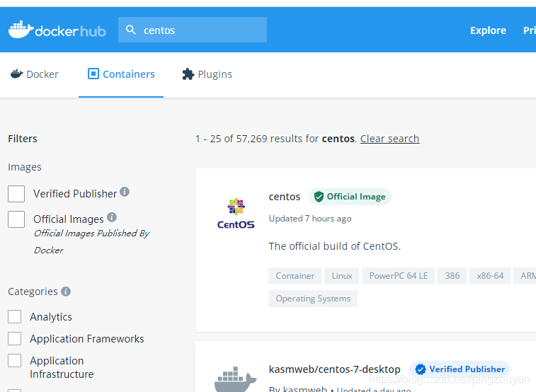Click the Filters heading
Viewport: 536px width, 392px height.
[23, 139]
